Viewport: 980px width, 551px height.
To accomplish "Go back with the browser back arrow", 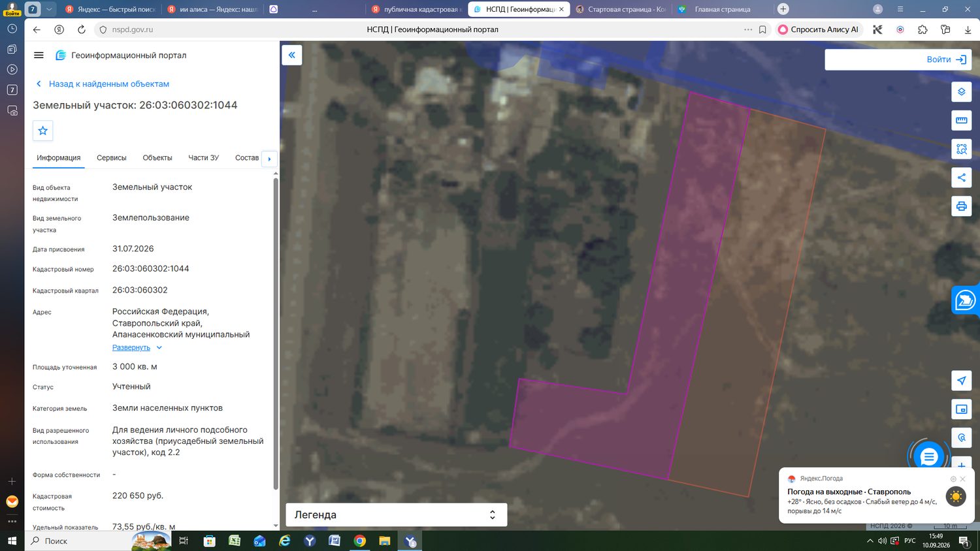I will [37, 29].
